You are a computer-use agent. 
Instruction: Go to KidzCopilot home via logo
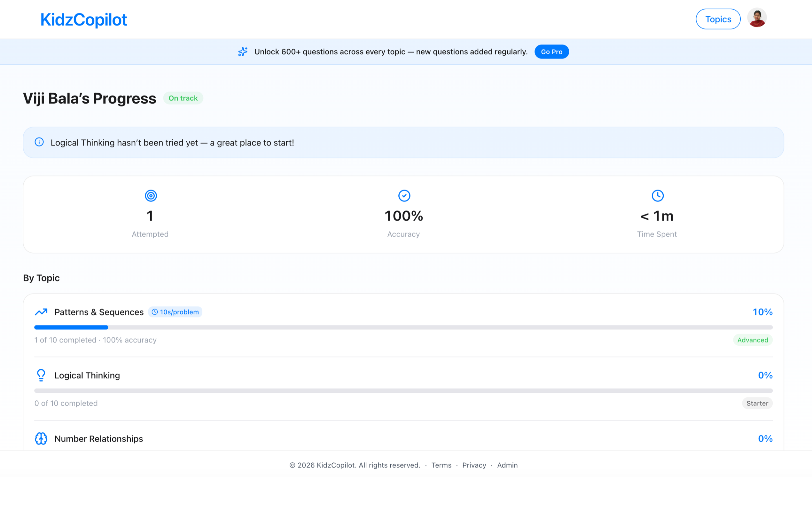coord(84,20)
